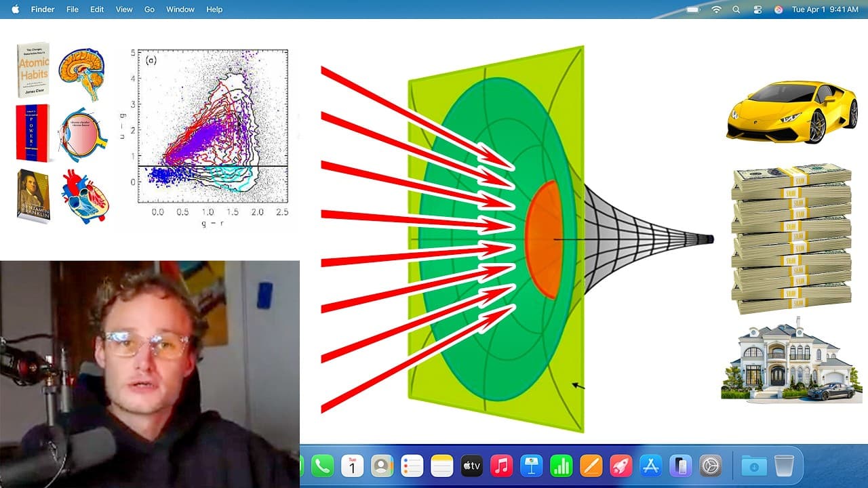This screenshot has width=868, height=488.
Task: Open Calendar from the Dock
Action: (x=353, y=466)
